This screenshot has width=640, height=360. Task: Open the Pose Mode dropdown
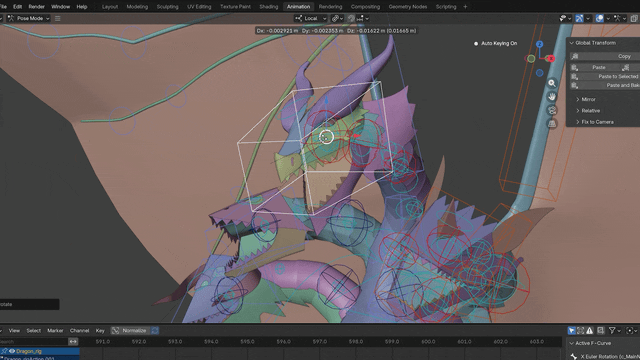[x=28, y=18]
